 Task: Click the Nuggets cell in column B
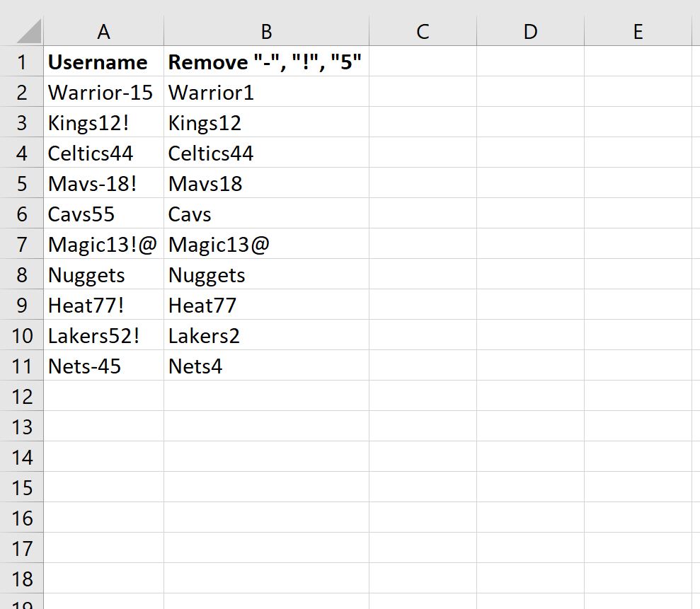(266, 274)
